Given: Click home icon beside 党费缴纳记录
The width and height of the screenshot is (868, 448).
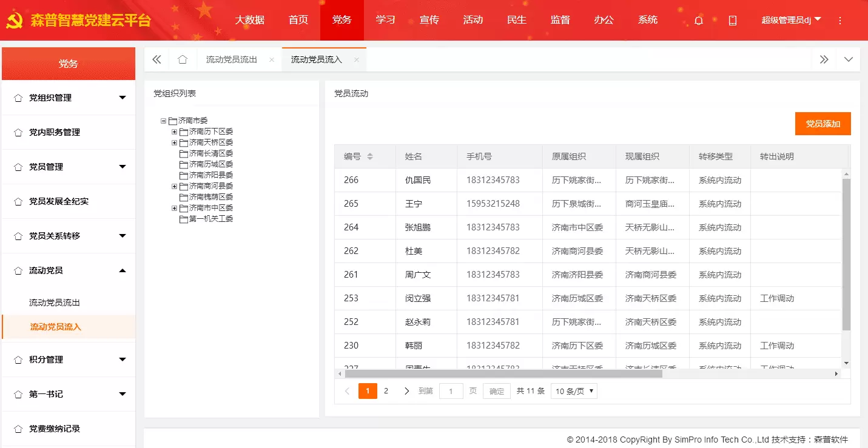Looking at the screenshot, I should (18, 429).
